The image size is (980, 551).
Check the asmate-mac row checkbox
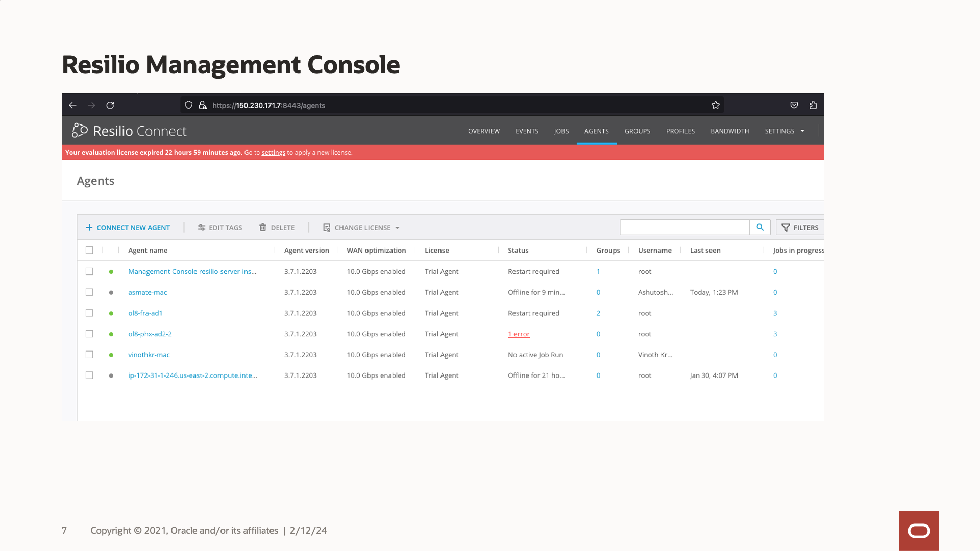coord(89,292)
